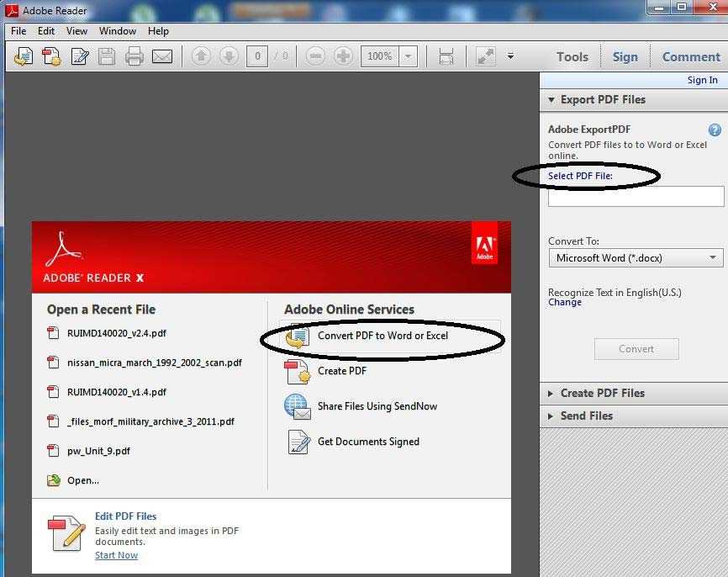728x577 pixels.
Task: Click the Convert PDF online toolbar icon
Action: (24, 56)
